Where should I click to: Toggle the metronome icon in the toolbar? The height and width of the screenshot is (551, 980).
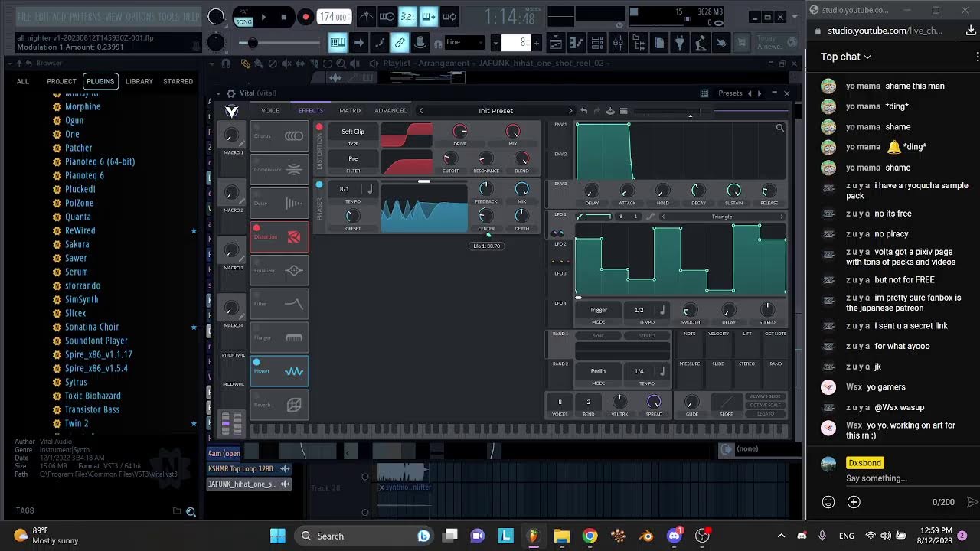[x=366, y=17]
